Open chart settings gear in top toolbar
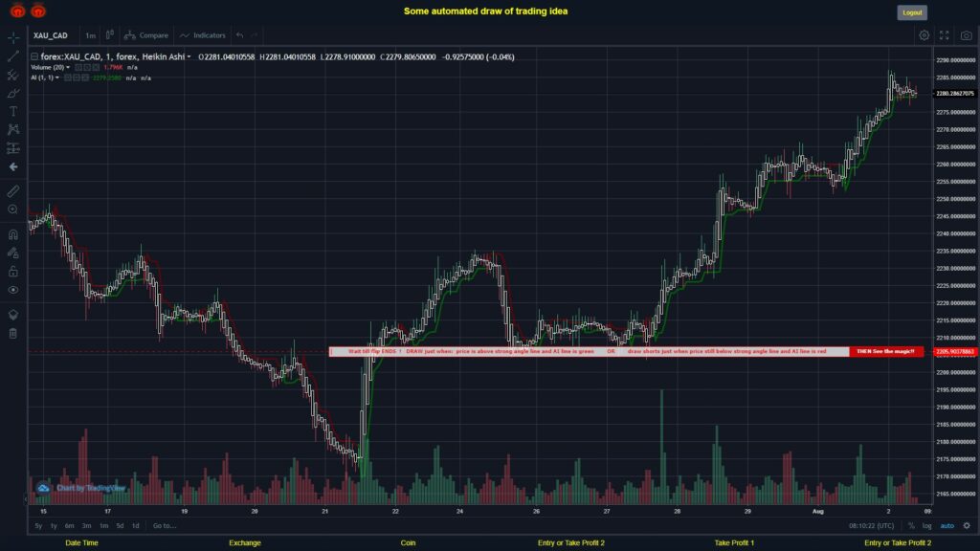Viewport: 980px width, 551px height. click(x=924, y=35)
